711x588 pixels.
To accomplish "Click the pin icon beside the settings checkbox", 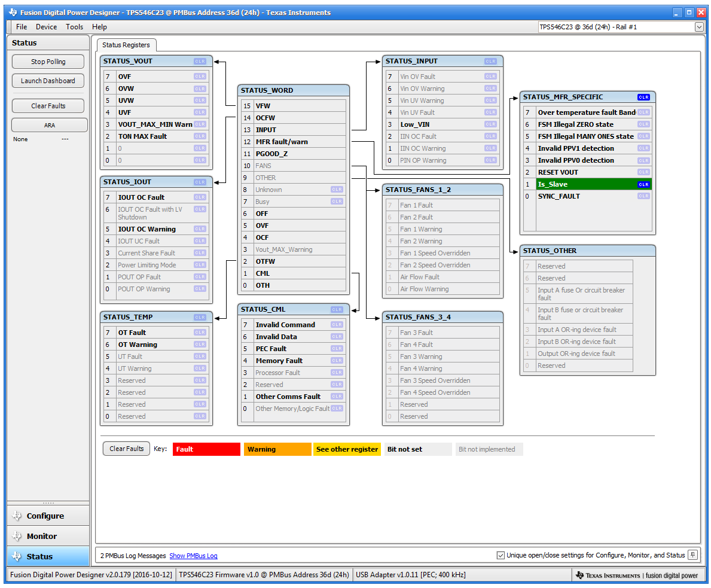I will 692,555.
